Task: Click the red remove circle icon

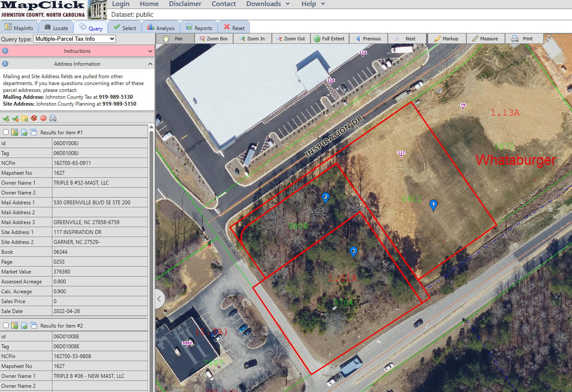Action: (43, 118)
